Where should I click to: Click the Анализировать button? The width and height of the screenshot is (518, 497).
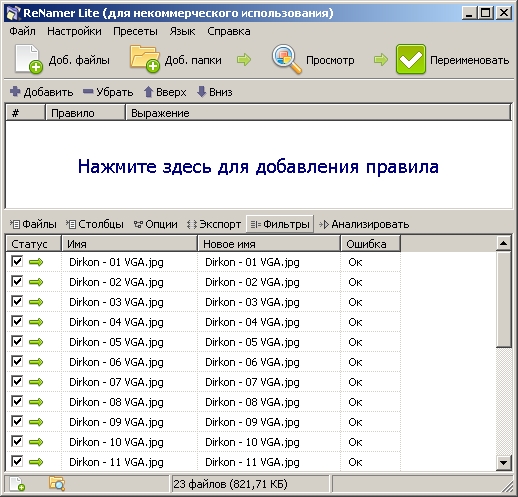click(364, 224)
